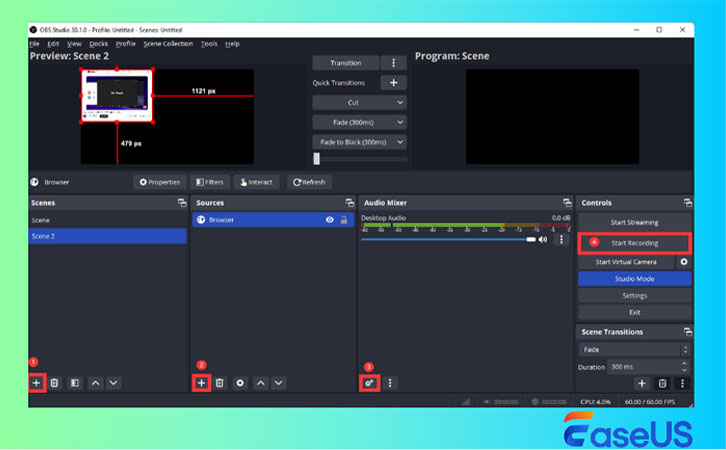Image resolution: width=726 pixels, height=450 pixels.
Task: Float the Sources dock panel
Action: tap(350, 203)
